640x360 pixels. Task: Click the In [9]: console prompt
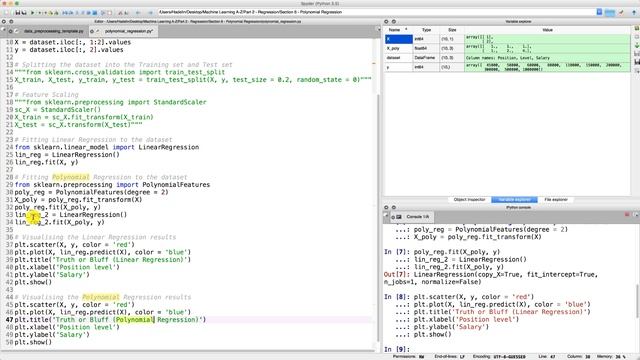click(396, 349)
